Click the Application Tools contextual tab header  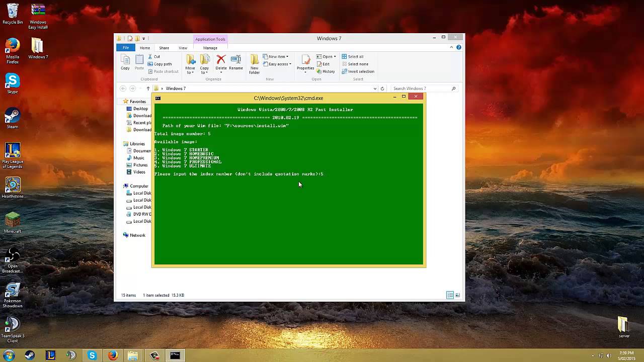pos(210,39)
